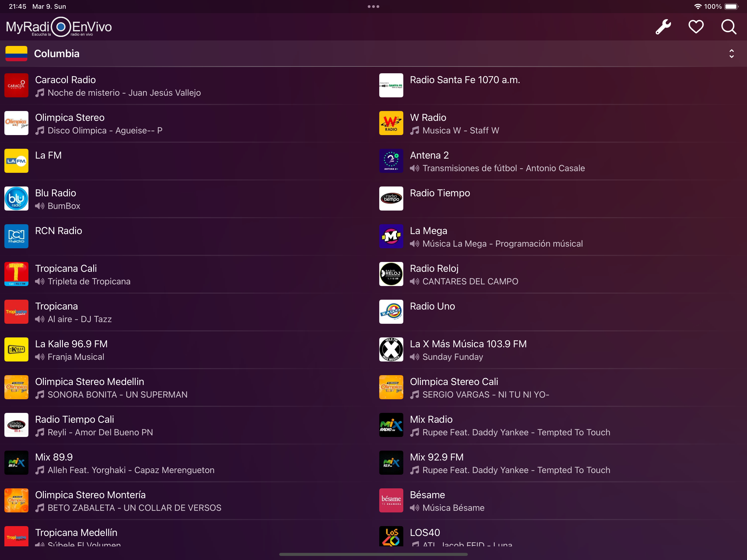Tap the Tropicana Medellín logo
The width and height of the screenshot is (747, 560).
16,536
